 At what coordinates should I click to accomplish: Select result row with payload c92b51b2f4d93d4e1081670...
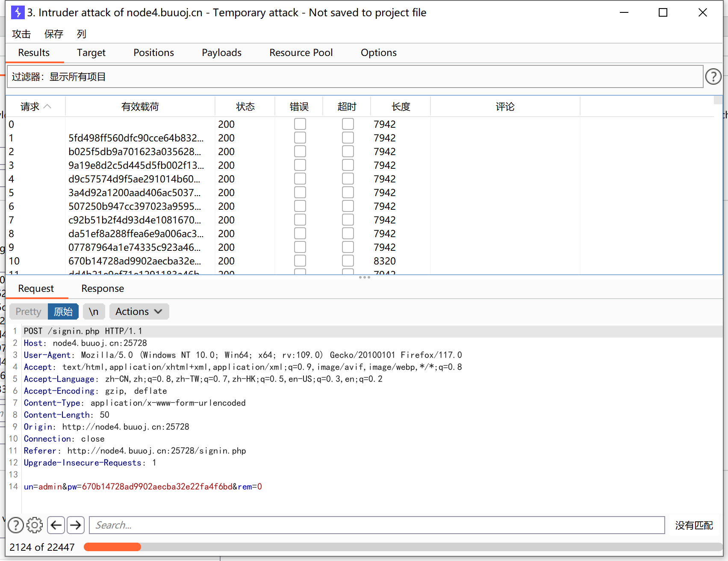click(360, 220)
